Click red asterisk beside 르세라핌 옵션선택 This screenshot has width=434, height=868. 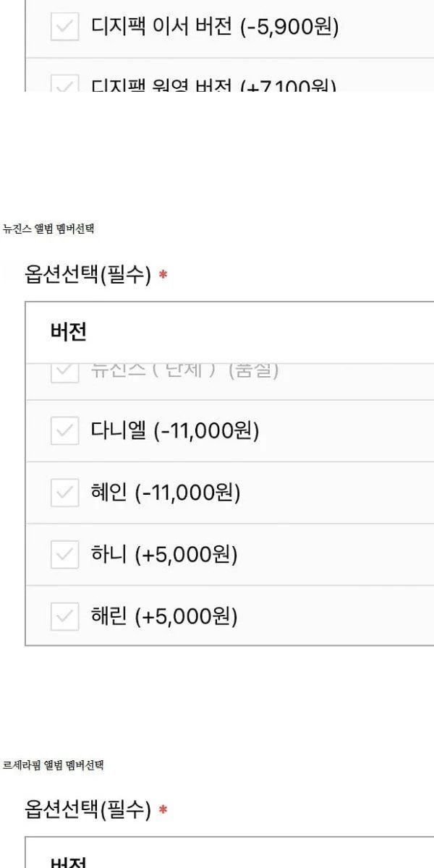(163, 809)
